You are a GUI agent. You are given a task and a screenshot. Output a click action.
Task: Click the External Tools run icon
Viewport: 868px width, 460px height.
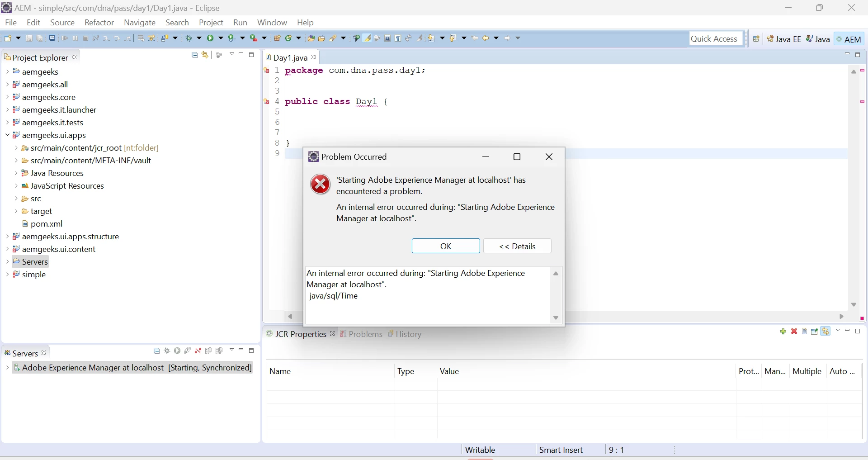254,38
